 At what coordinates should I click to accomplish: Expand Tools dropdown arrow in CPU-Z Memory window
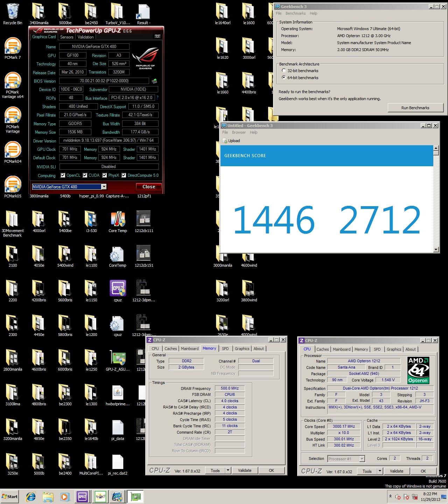point(228,470)
